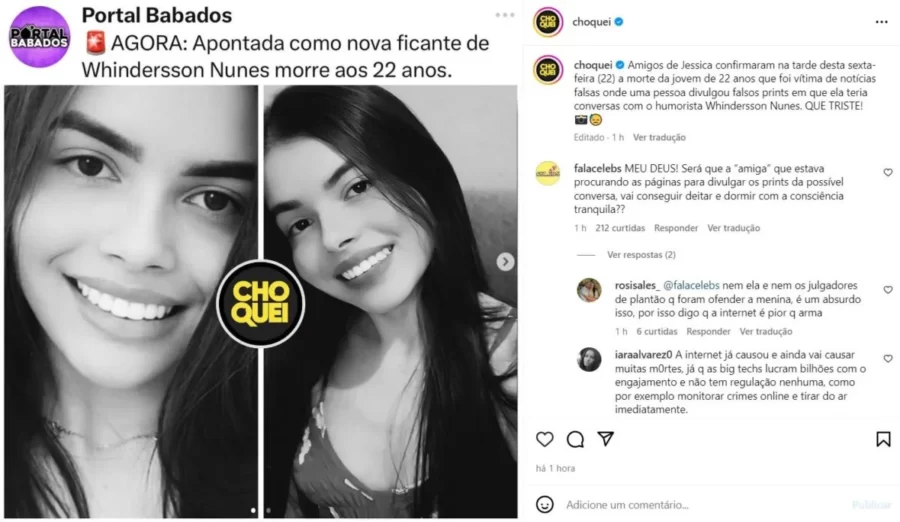Share the post with the paper plane icon

tap(606, 439)
